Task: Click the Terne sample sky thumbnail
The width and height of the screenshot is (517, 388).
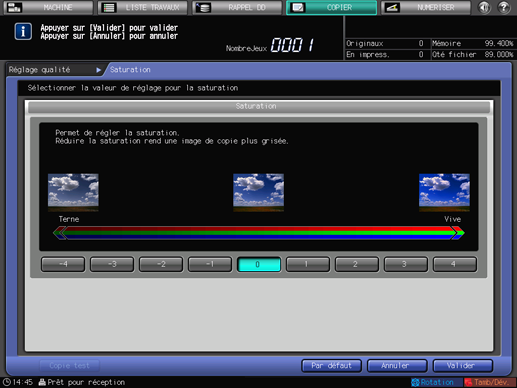Action: [73, 192]
